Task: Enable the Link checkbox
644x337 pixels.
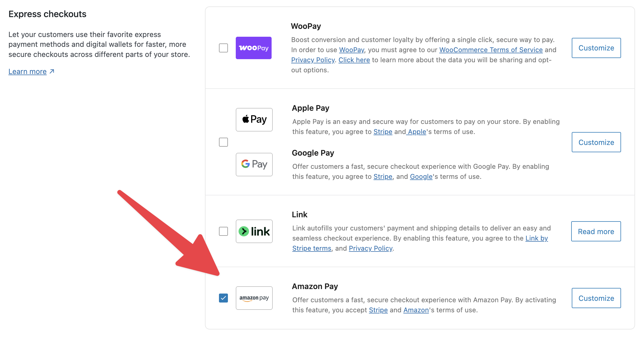Action: point(223,231)
